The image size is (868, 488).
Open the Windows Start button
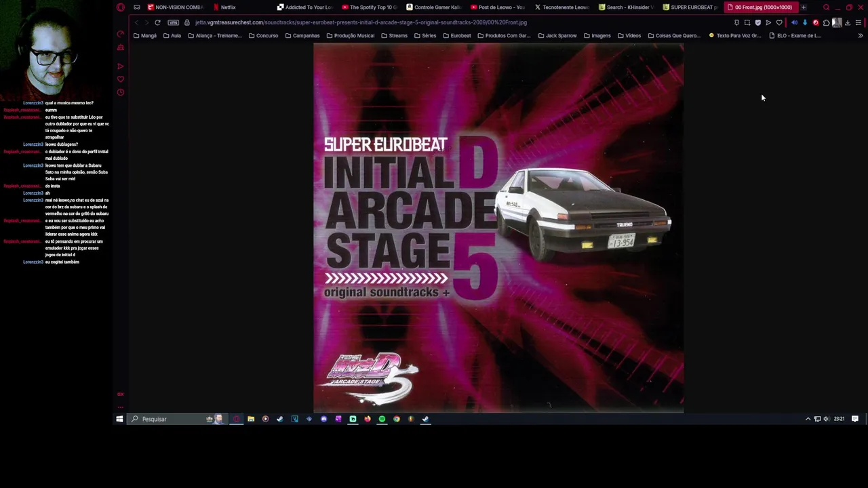[x=119, y=419]
